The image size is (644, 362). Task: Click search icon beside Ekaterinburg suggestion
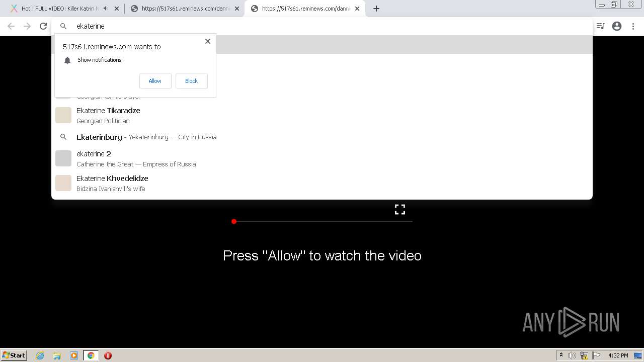coord(63,137)
